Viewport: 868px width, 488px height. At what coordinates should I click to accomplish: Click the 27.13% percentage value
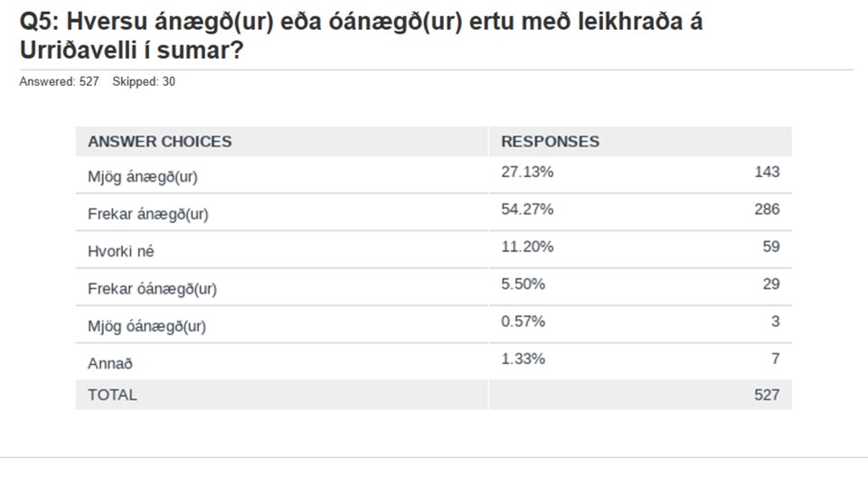(x=527, y=172)
